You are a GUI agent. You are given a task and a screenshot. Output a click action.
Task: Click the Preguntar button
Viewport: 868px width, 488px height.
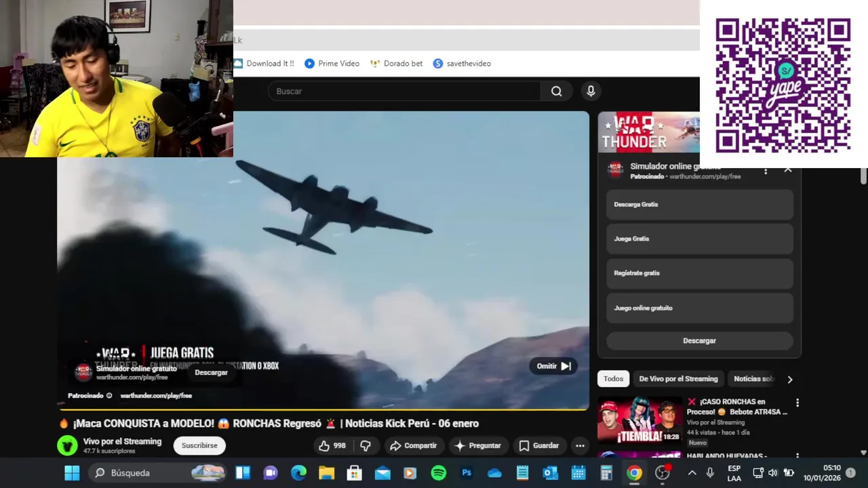(x=477, y=445)
